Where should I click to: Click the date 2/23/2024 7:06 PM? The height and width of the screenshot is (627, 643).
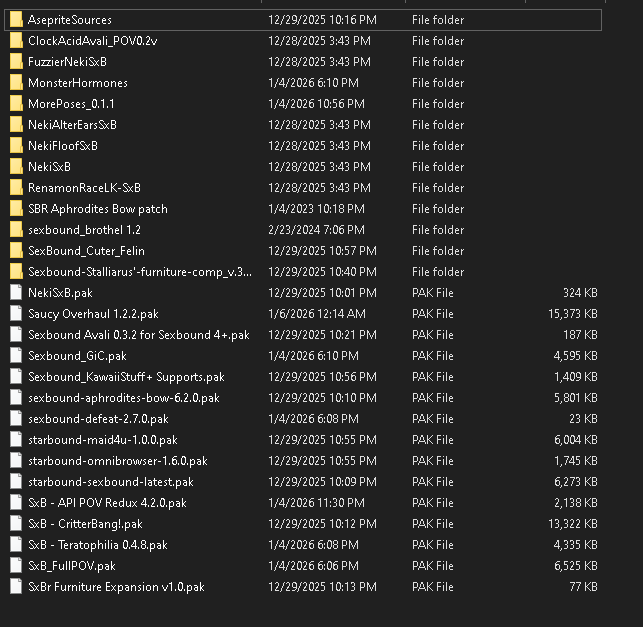click(x=317, y=230)
